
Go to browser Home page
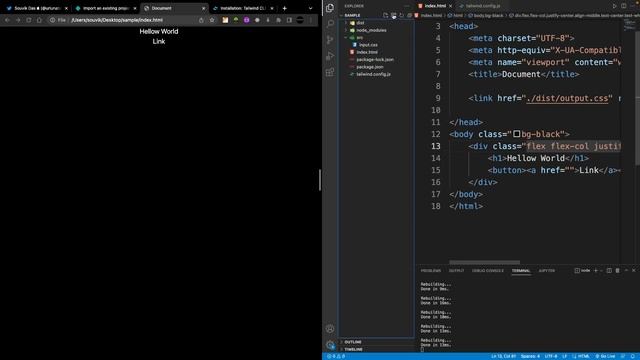click(x=39, y=20)
